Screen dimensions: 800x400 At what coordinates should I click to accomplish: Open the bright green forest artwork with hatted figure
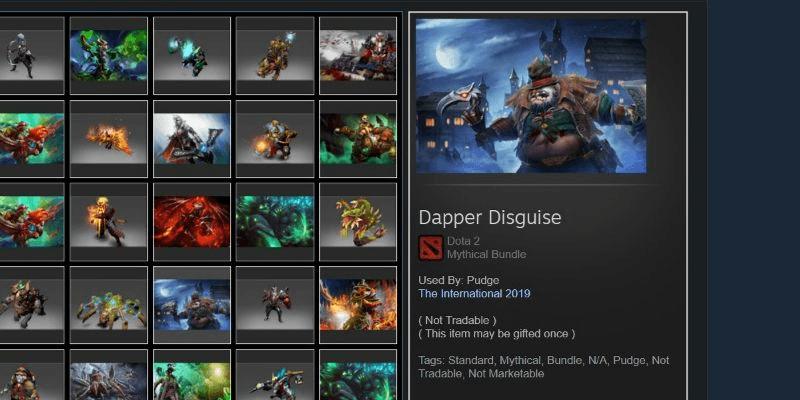pyautogui.click(x=192, y=375)
